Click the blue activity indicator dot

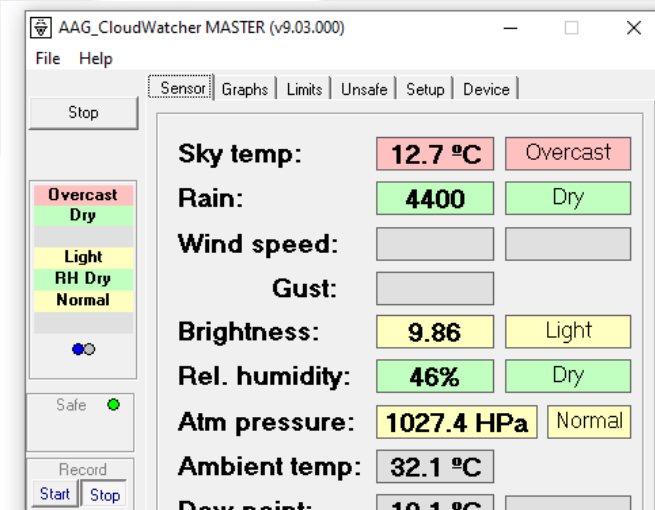78,349
